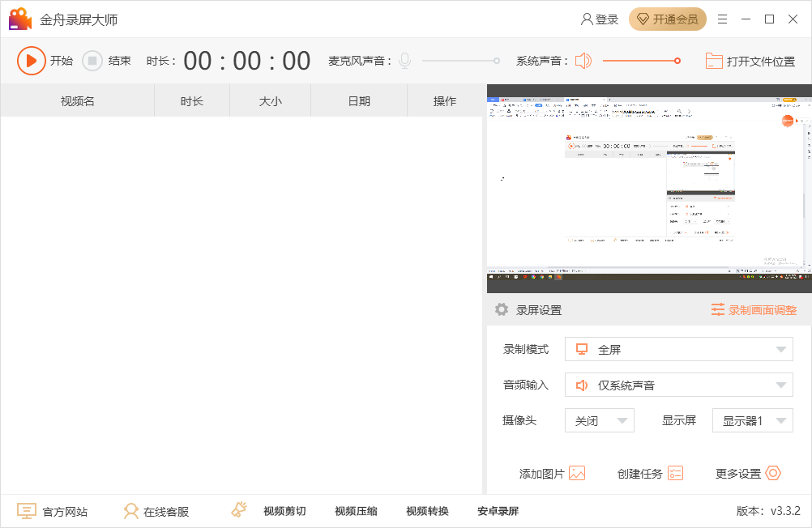Click the 创建任务 task list icon

675,473
